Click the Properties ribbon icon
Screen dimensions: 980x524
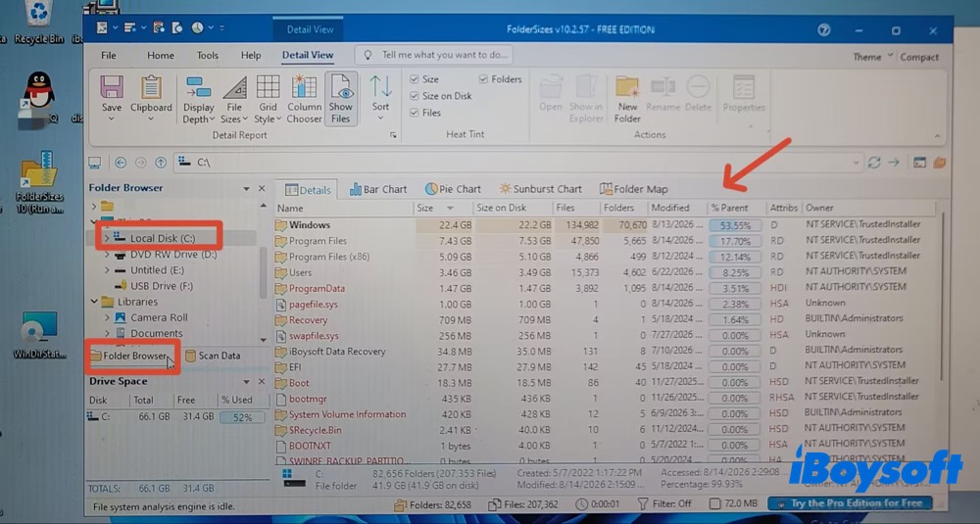[x=744, y=88]
